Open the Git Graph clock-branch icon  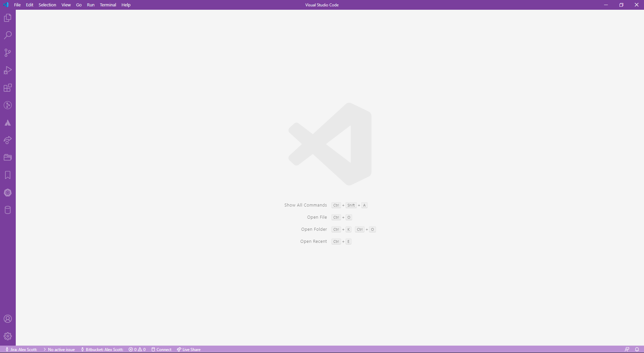click(x=8, y=105)
